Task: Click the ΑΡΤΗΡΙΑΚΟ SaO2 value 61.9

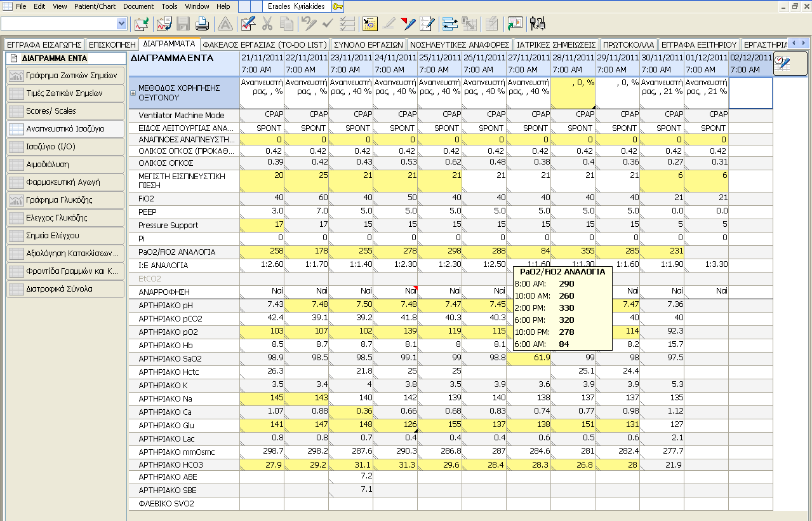Action: click(528, 359)
